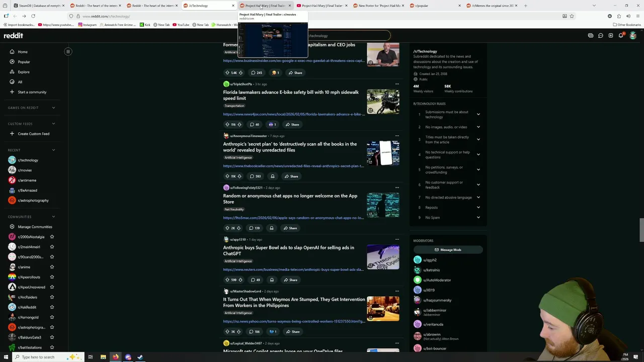Bookmark this page with the star icon

pos(572,16)
